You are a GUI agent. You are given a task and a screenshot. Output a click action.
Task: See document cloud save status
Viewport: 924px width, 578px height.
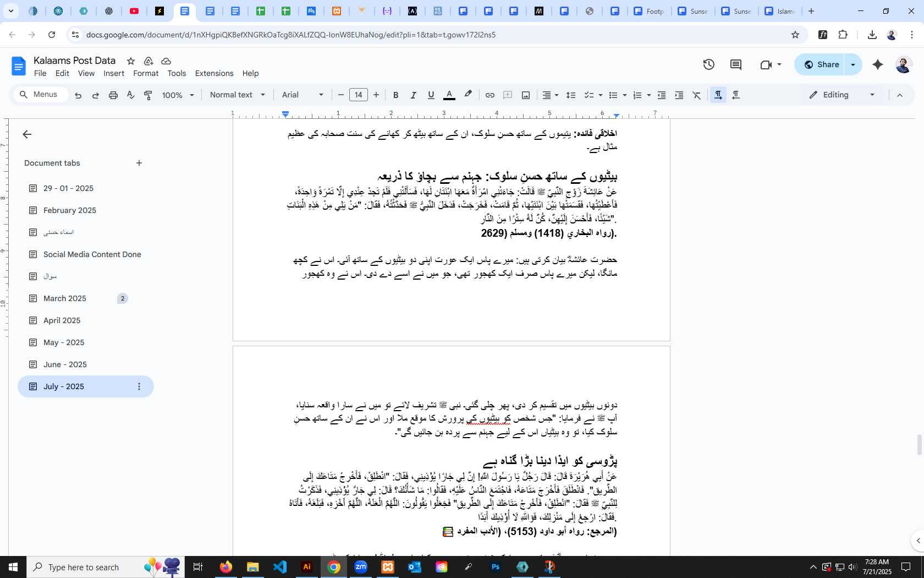click(x=166, y=61)
